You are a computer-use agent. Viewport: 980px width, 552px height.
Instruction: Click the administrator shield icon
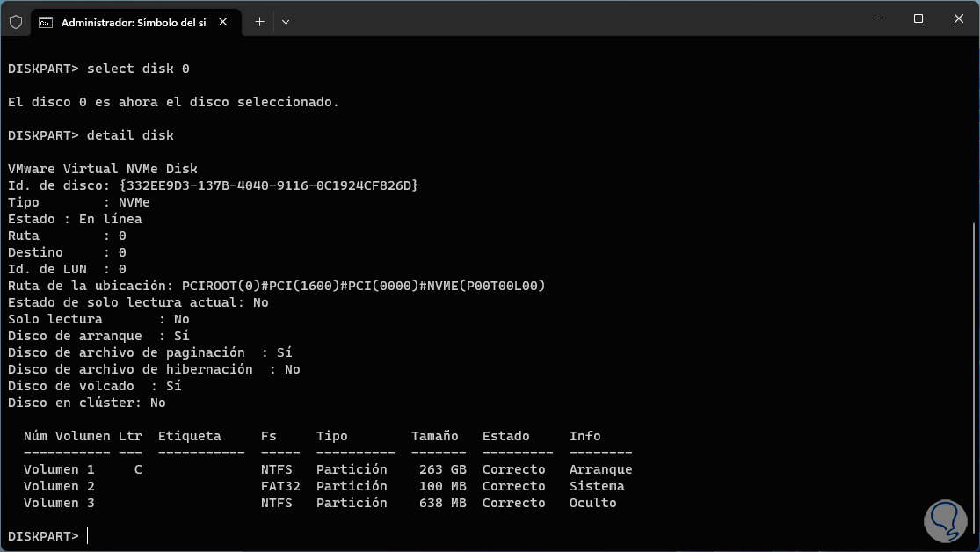(15, 22)
